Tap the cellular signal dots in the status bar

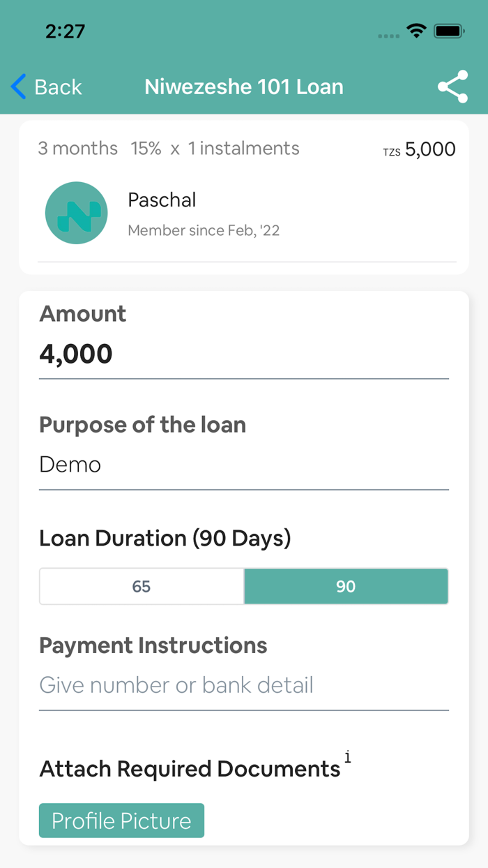pos(388,33)
